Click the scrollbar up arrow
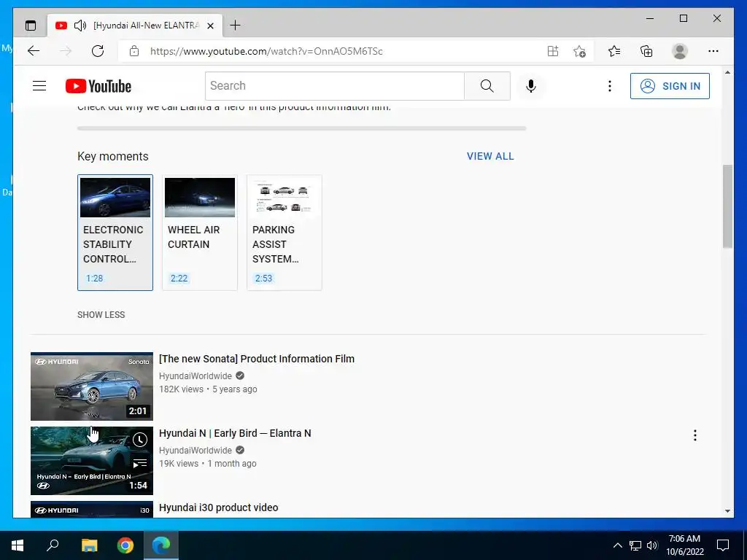This screenshot has width=747, height=560. (727, 72)
